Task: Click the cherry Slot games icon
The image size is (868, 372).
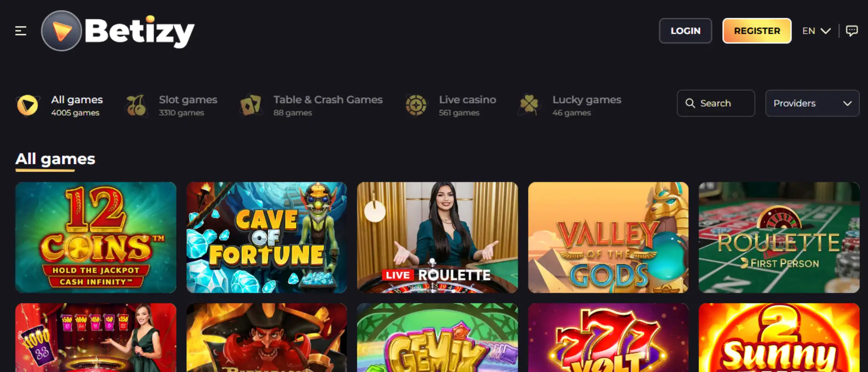Action: (x=136, y=105)
